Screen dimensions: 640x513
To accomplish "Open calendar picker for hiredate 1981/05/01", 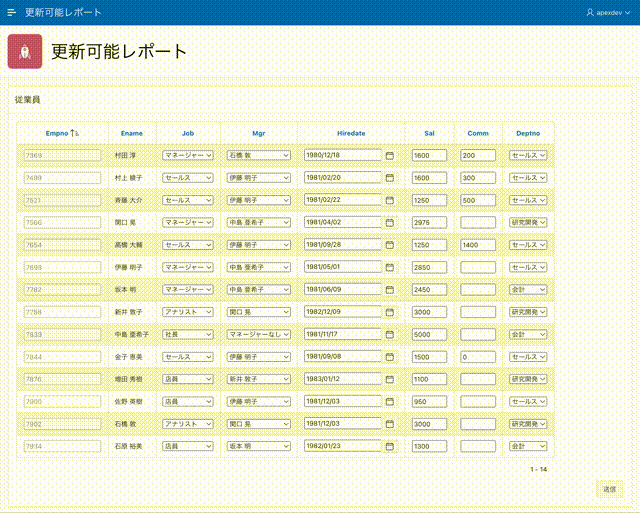I will (x=390, y=267).
